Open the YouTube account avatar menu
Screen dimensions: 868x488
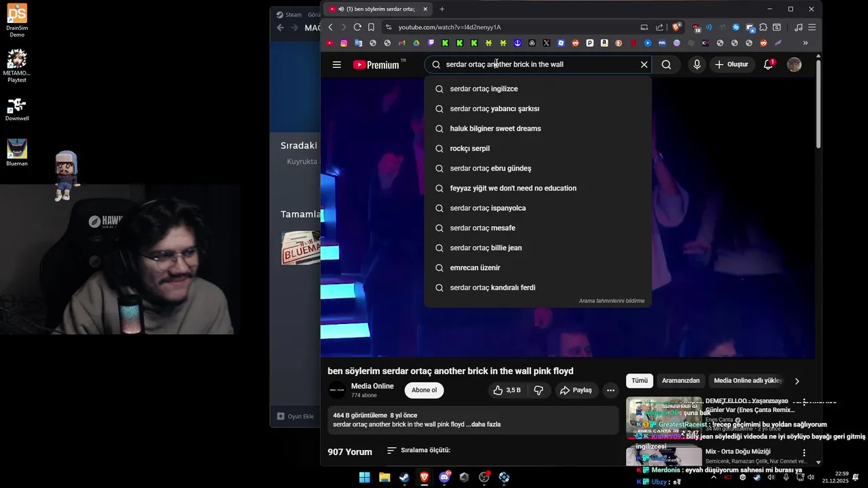[x=794, y=64]
